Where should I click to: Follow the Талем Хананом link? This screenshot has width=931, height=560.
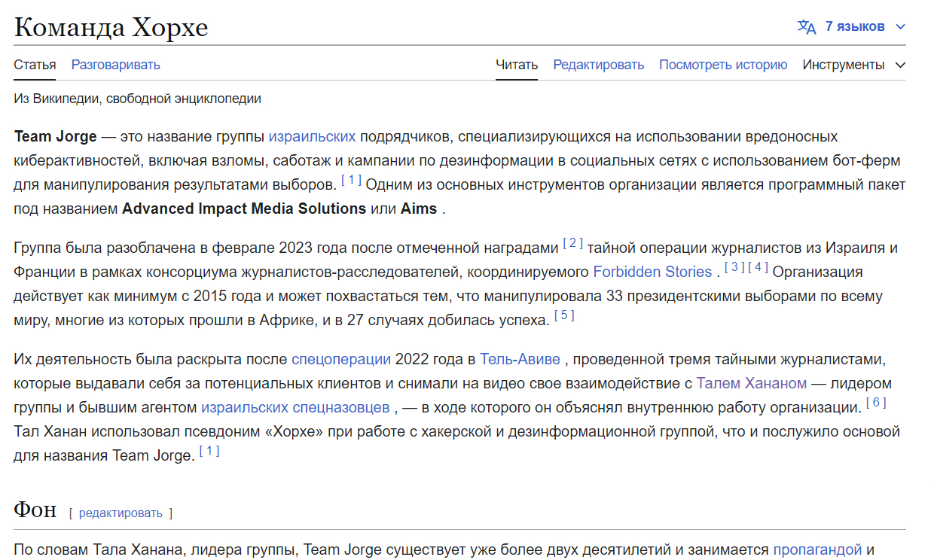coord(751,383)
